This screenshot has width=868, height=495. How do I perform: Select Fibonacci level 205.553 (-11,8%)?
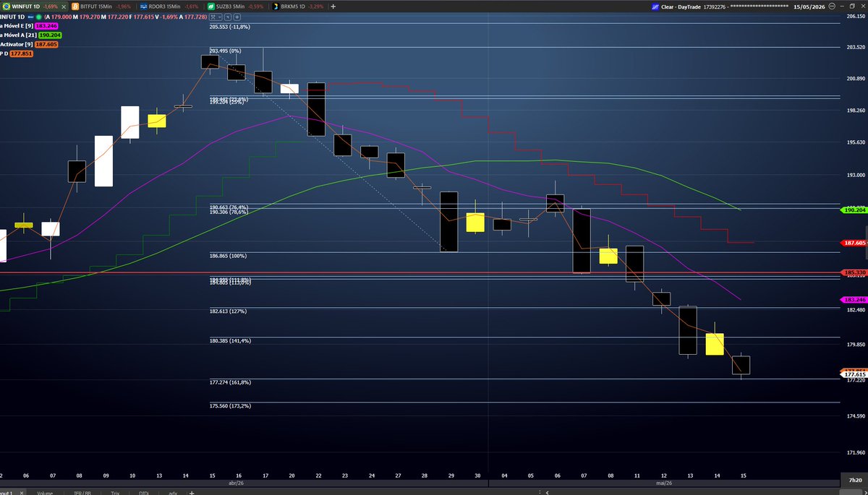(x=229, y=27)
